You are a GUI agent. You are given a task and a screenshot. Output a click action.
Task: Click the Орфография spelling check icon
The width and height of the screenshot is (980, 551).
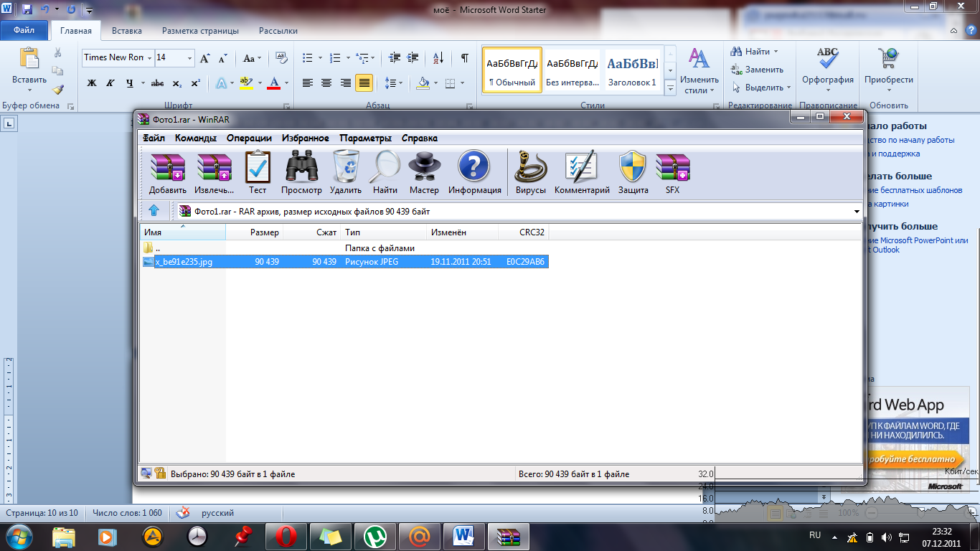coord(828,59)
